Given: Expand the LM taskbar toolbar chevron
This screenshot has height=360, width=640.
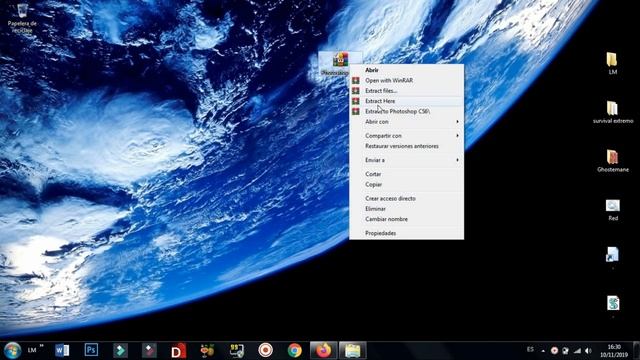Looking at the screenshot, I should (x=41, y=346).
